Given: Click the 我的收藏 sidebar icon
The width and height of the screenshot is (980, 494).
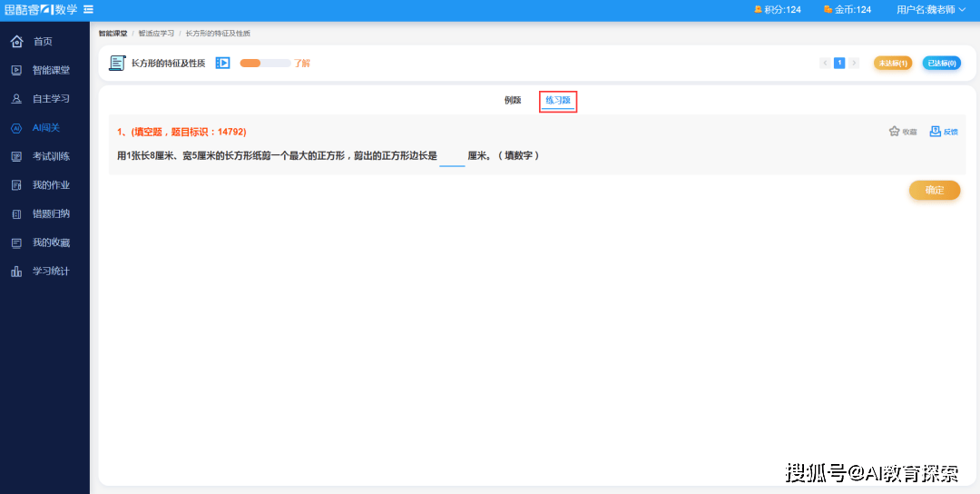Looking at the screenshot, I should pyautogui.click(x=17, y=242).
